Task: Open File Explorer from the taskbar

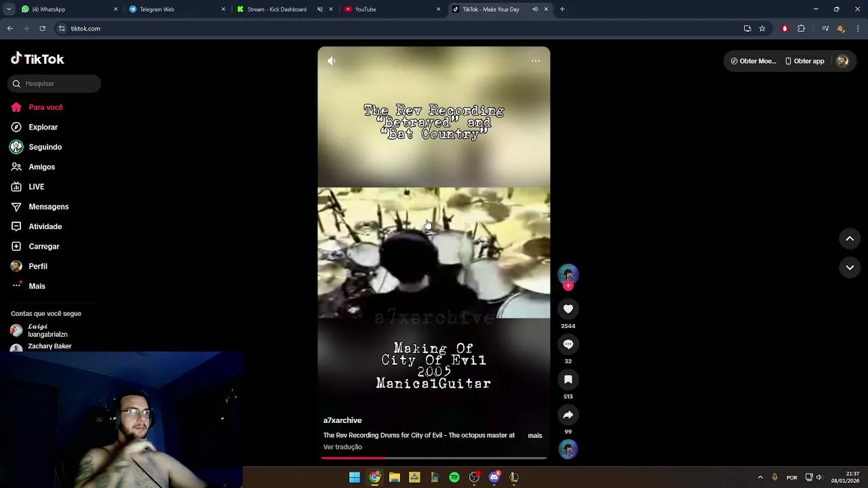Action: click(395, 477)
